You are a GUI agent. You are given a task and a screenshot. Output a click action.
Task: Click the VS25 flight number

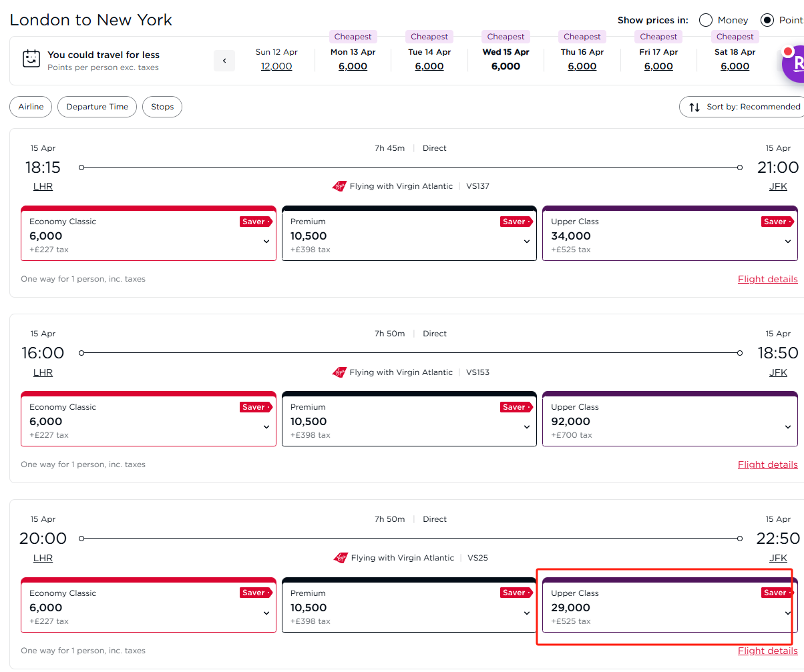478,558
